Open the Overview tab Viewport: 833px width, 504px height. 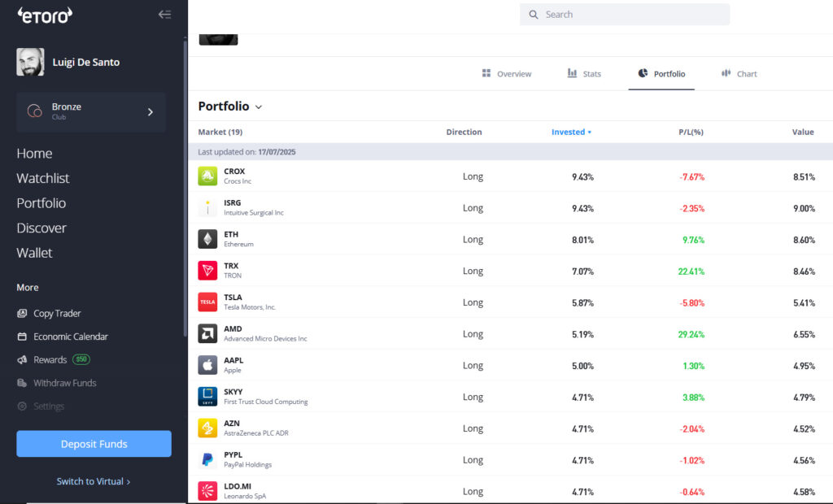[x=506, y=74]
